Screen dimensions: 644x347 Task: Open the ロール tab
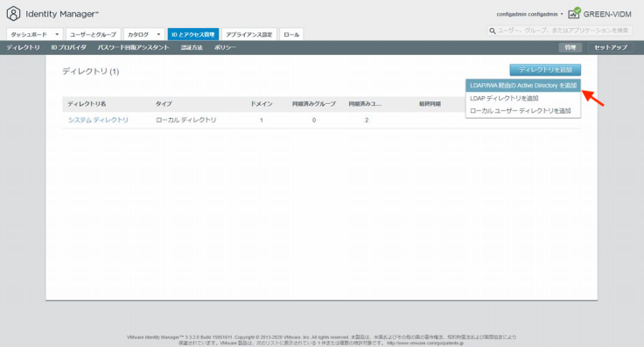[291, 34]
